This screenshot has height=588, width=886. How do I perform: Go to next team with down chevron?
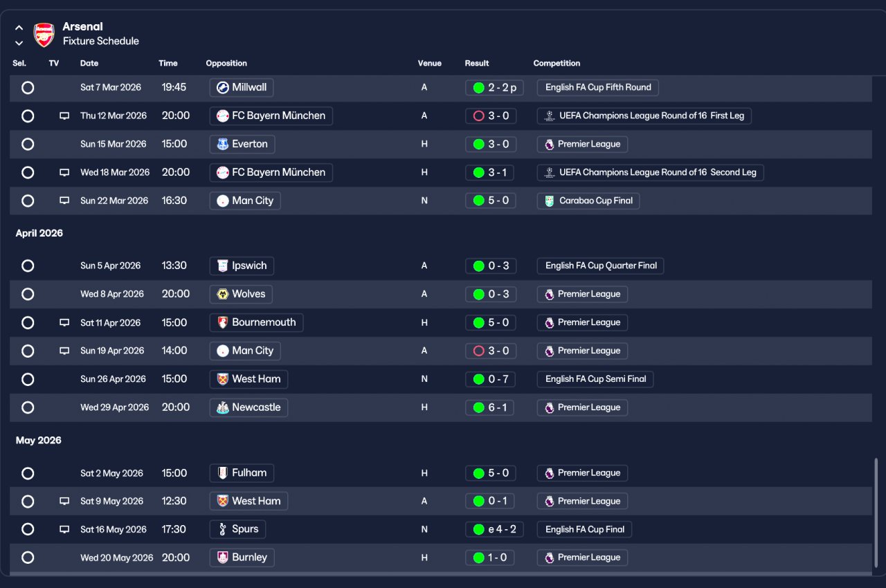click(x=19, y=43)
